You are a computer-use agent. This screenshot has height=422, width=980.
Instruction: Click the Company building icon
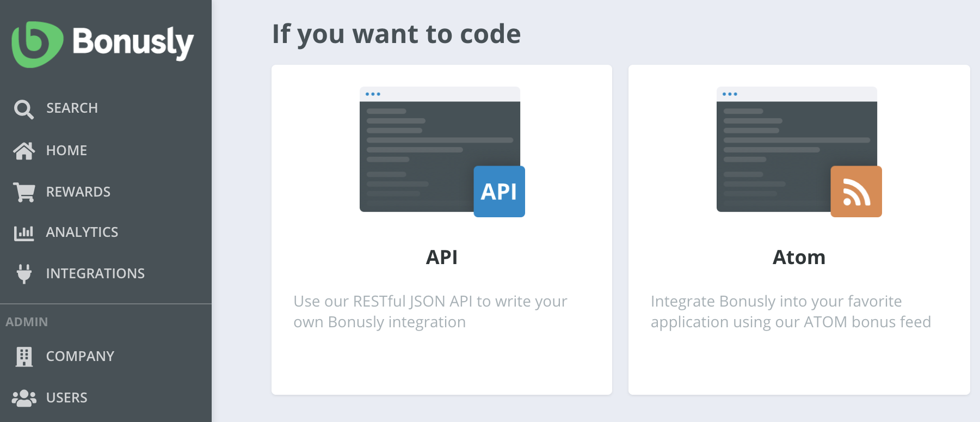click(24, 357)
